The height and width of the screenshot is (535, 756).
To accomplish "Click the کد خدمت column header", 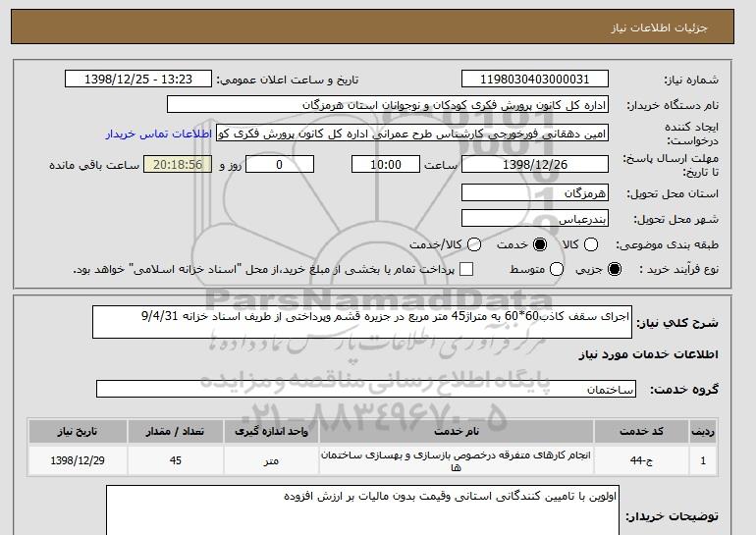I will [641, 431].
